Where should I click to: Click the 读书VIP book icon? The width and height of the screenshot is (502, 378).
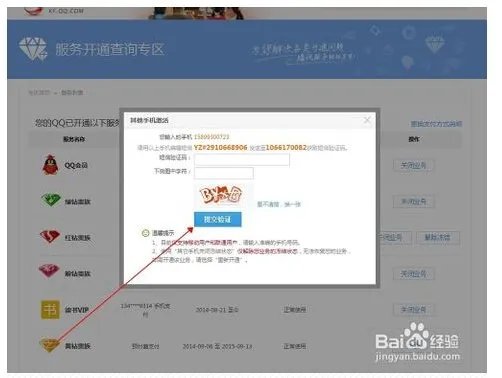pos(50,310)
